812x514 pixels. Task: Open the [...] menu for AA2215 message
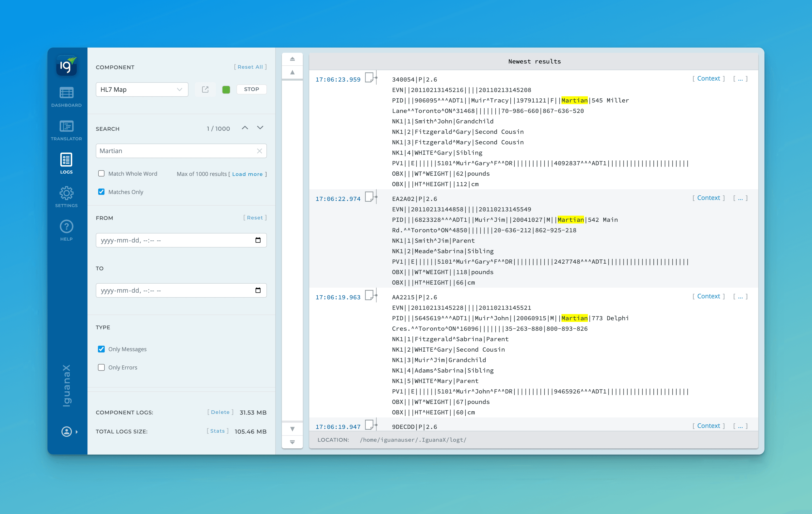(x=740, y=296)
